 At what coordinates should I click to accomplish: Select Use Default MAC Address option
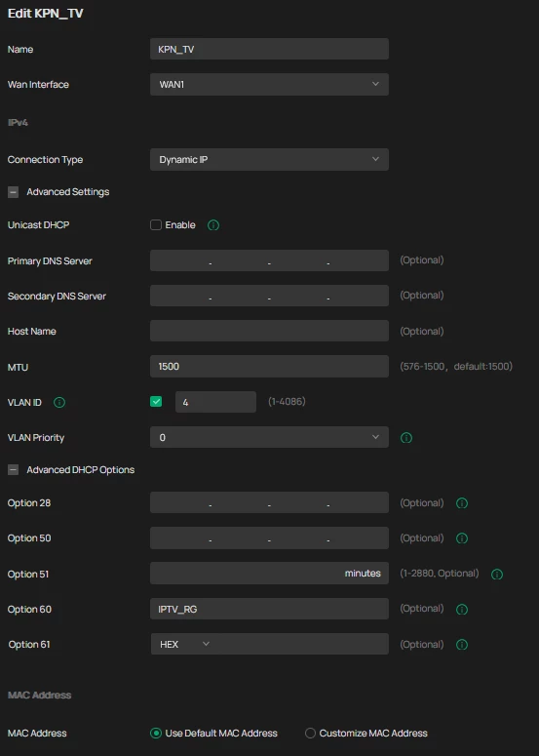(156, 733)
